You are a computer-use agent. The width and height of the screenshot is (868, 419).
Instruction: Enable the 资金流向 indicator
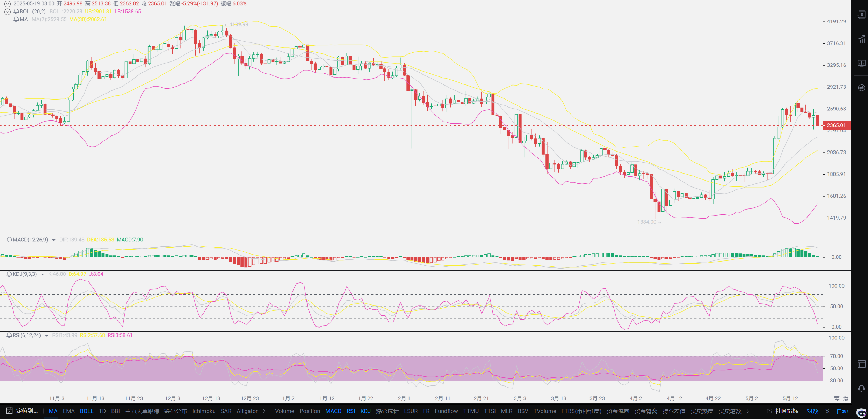coord(618,411)
